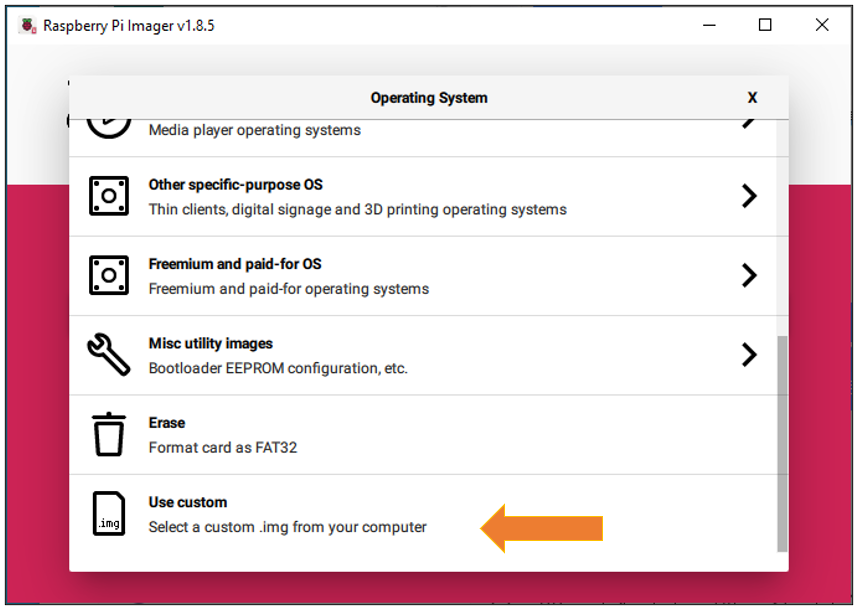
Task: Close the Operating System dialog
Action: click(752, 98)
